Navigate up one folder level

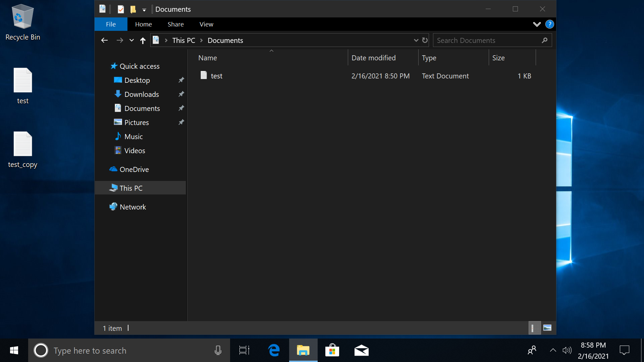click(x=143, y=41)
